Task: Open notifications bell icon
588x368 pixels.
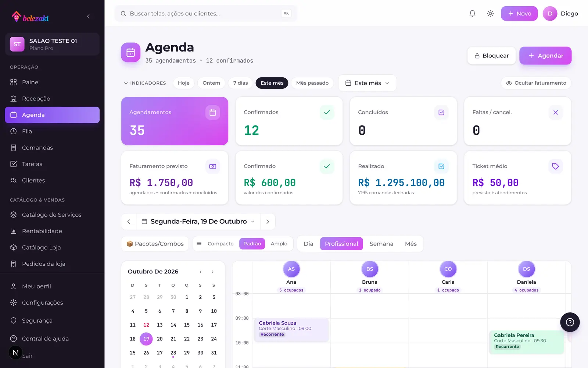Action: pos(472,14)
